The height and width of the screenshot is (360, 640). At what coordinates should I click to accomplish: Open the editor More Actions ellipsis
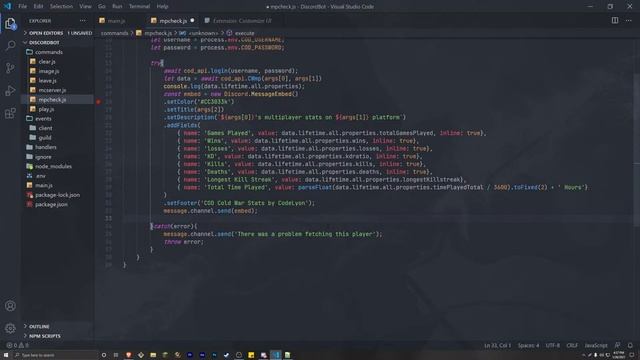pyautogui.click(x=629, y=20)
